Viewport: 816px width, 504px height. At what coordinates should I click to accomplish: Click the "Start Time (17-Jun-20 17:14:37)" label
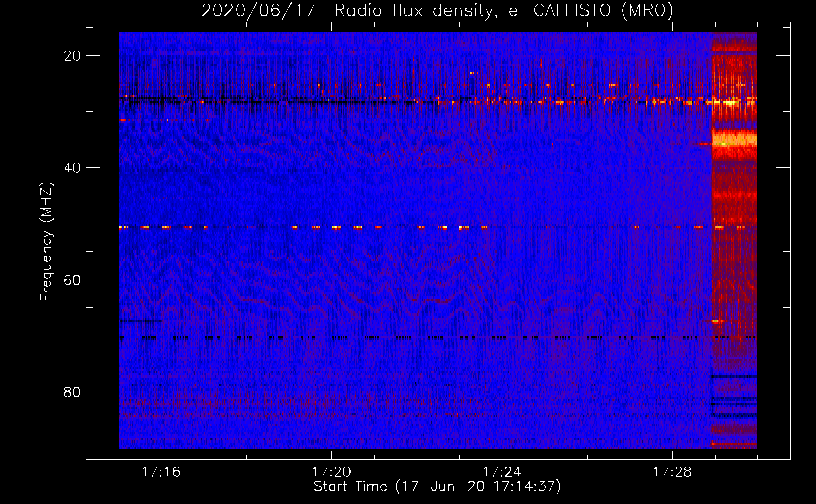pos(437,487)
